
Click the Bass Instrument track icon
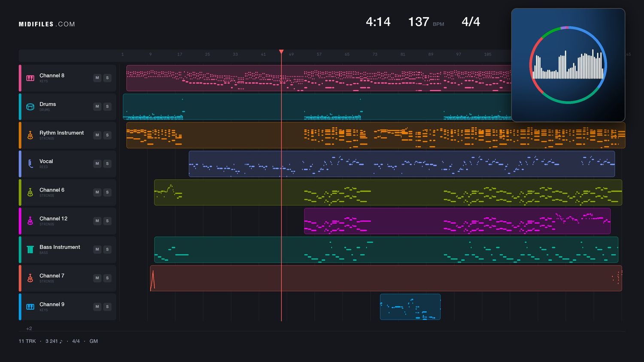click(30, 250)
